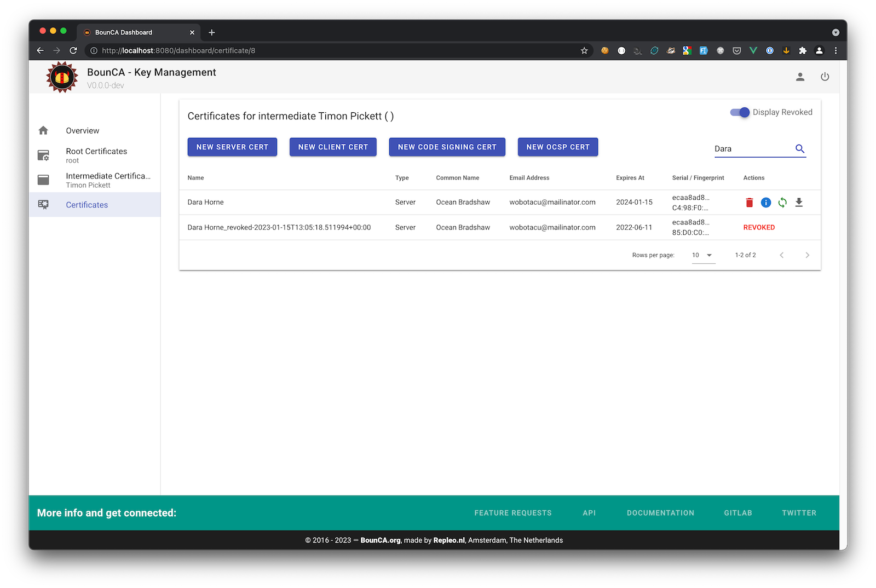Image resolution: width=876 pixels, height=588 pixels.
Task: Open Repleo.nl link in footer
Action: (449, 540)
